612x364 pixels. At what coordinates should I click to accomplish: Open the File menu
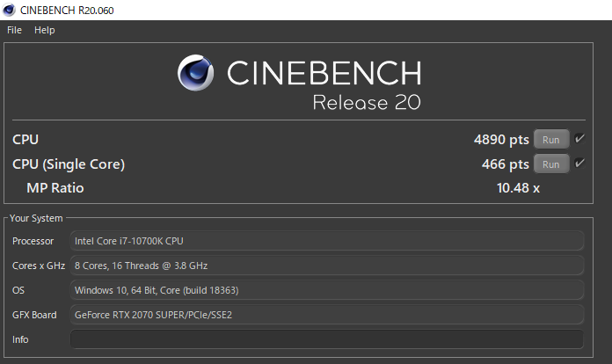[x=14, y=30]
